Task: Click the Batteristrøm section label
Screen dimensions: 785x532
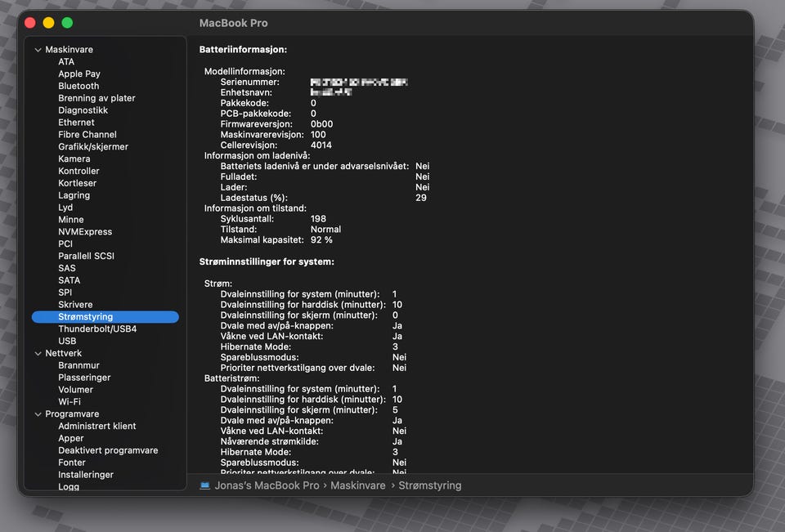Action: (x=231, y=378)
